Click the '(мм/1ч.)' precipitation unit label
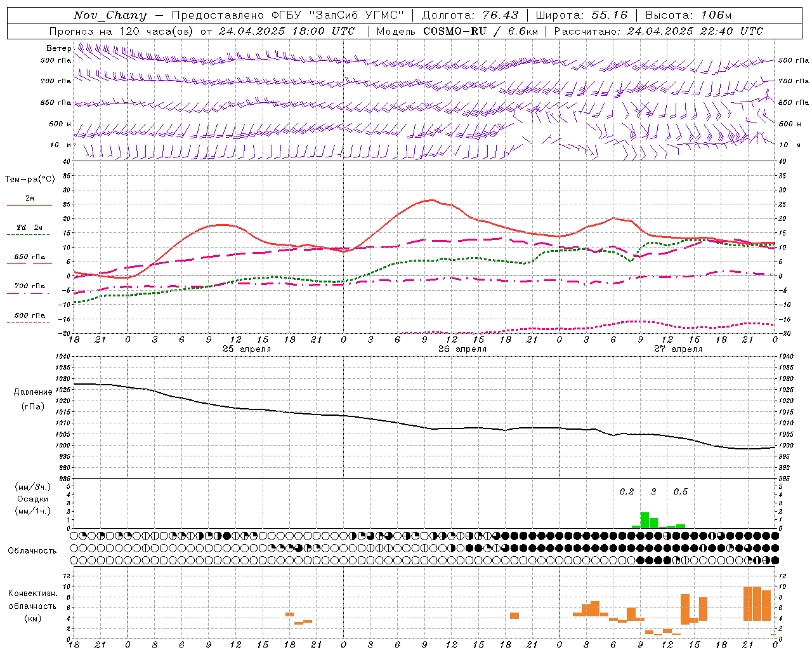Image resolution: width=812 pixels, height=650 pixels. pos(32,511)
